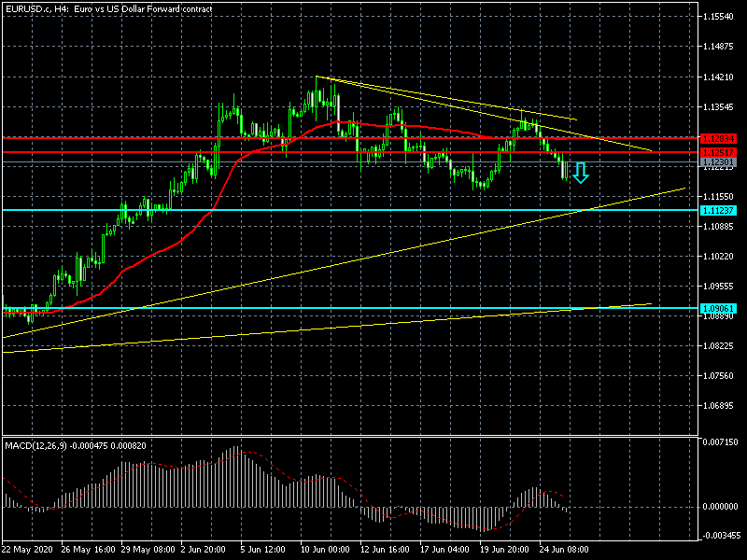
Task: Click the 22 May 2020 date label
Action: click(x=27, y=550)
